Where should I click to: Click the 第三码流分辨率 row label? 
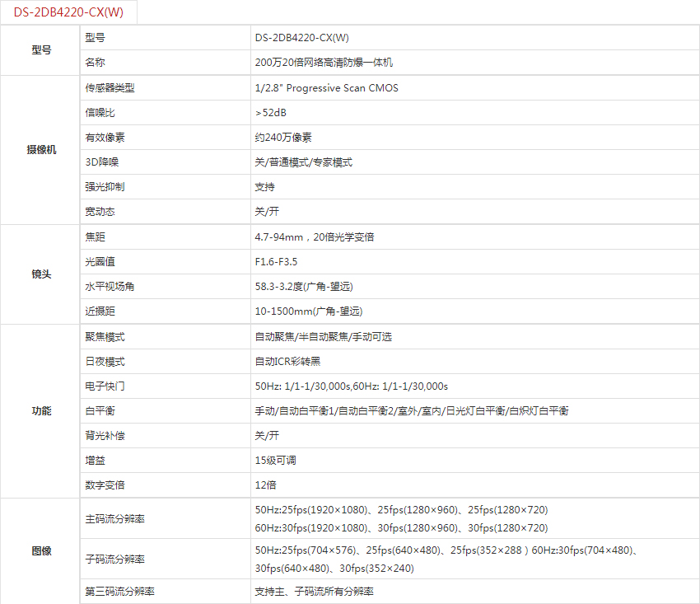[119, 592]
